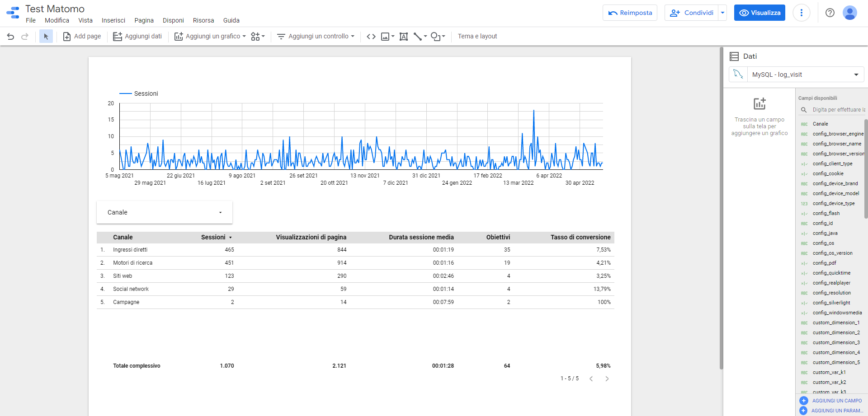Click the field search input box
This screenshot has height=416, width=868.
(838, 110)
